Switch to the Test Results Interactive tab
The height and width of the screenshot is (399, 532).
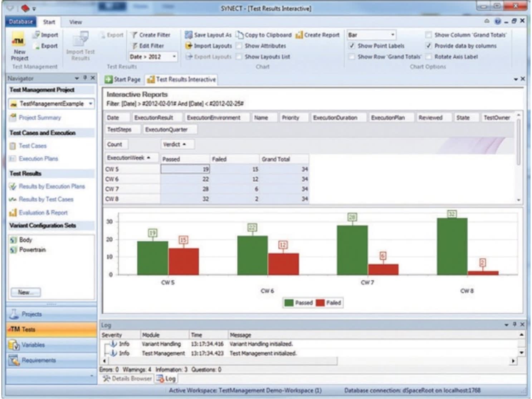tap(181, 80)
